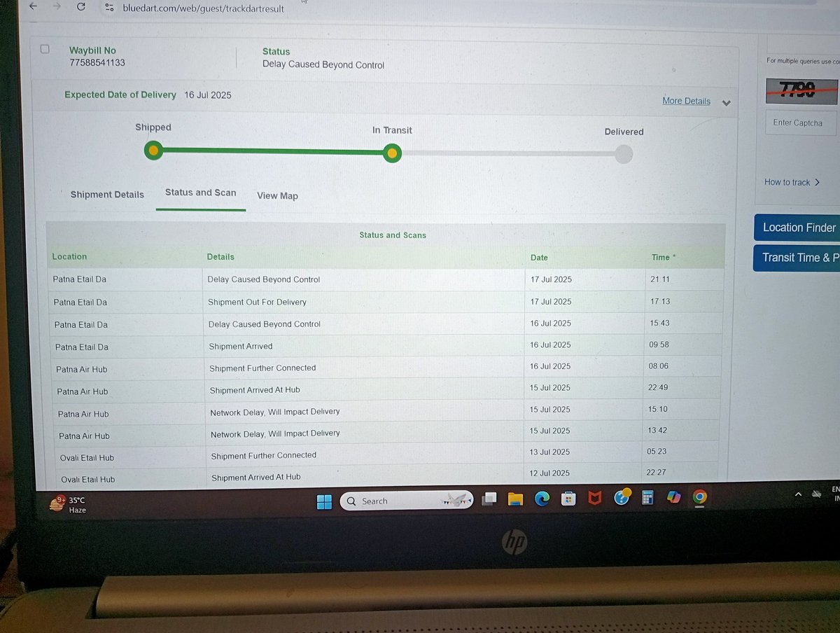This screenshot has width=840, height=633.
Task: Click the Ovali Etail Hub 22:27 row
Action: point(388,476)
